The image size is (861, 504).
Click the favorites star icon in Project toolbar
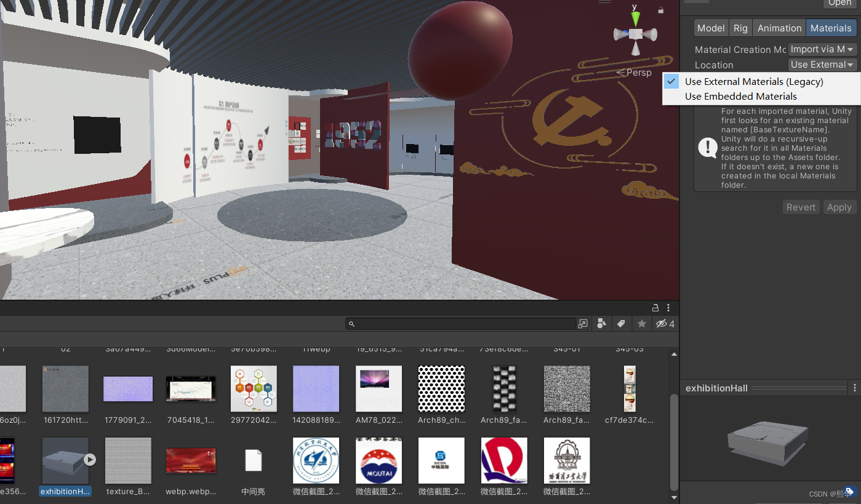tap(642, 324)
